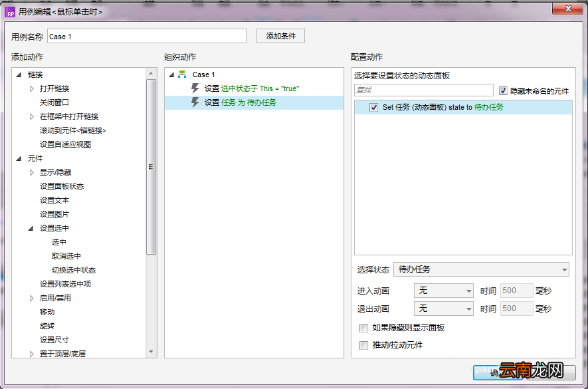The image size is (588, 389).
Task: Expand the 打开链接 item
Action: (x=32, y=88)
